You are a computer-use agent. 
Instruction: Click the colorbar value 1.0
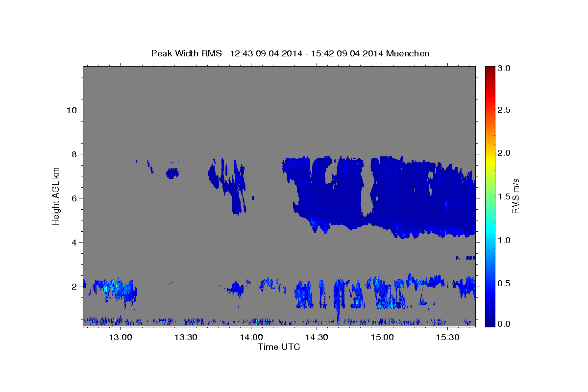coord(504,240)
